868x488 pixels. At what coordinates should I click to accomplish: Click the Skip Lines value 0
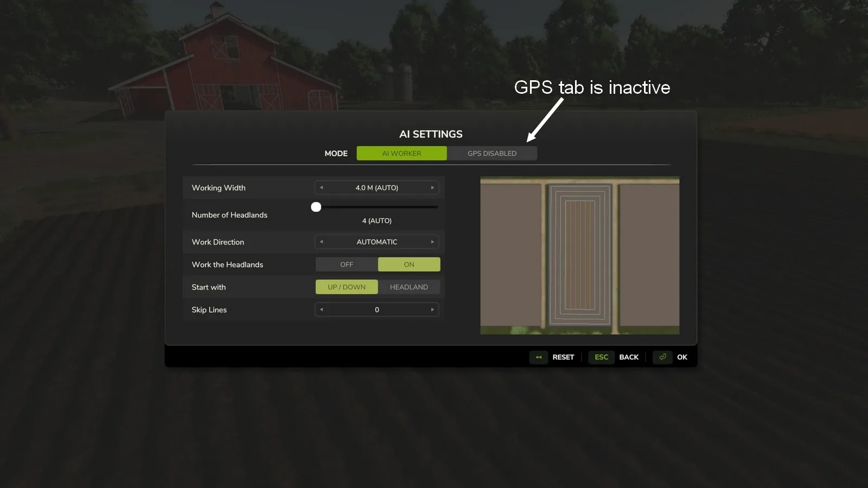coord(377,310)
